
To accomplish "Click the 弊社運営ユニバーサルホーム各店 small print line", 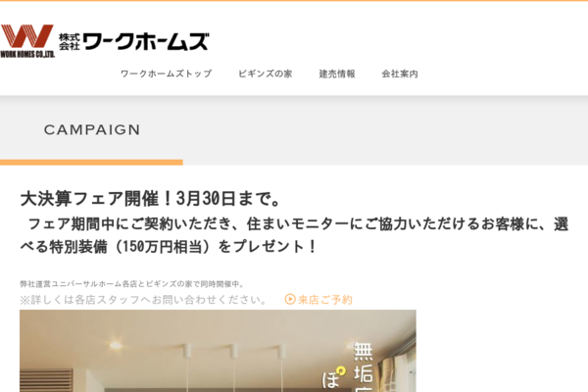I will (x=131, y=284).
